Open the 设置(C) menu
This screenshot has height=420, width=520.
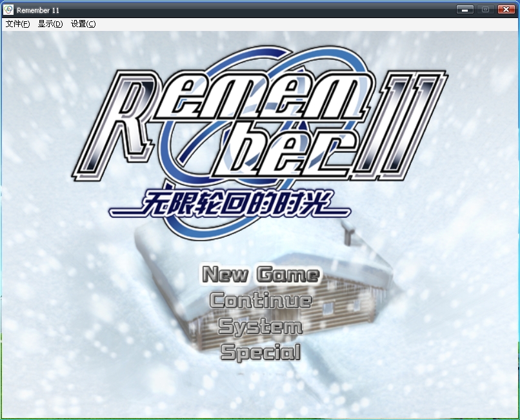coord(83,24)
